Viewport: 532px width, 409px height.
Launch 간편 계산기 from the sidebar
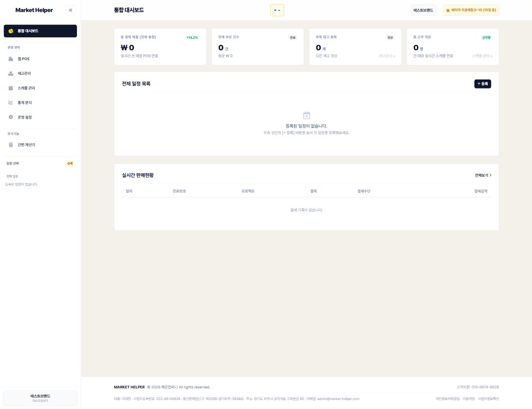[x=40, y=145]
